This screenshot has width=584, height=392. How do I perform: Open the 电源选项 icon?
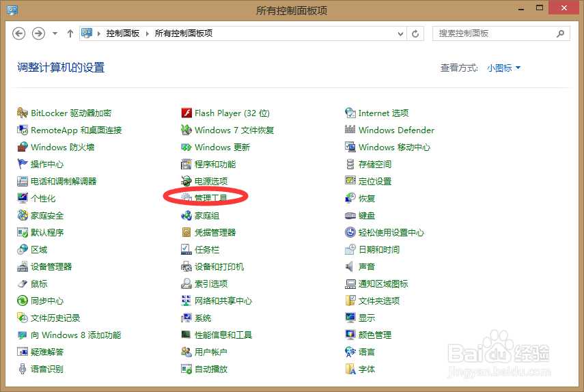click(x=186, y=181)
